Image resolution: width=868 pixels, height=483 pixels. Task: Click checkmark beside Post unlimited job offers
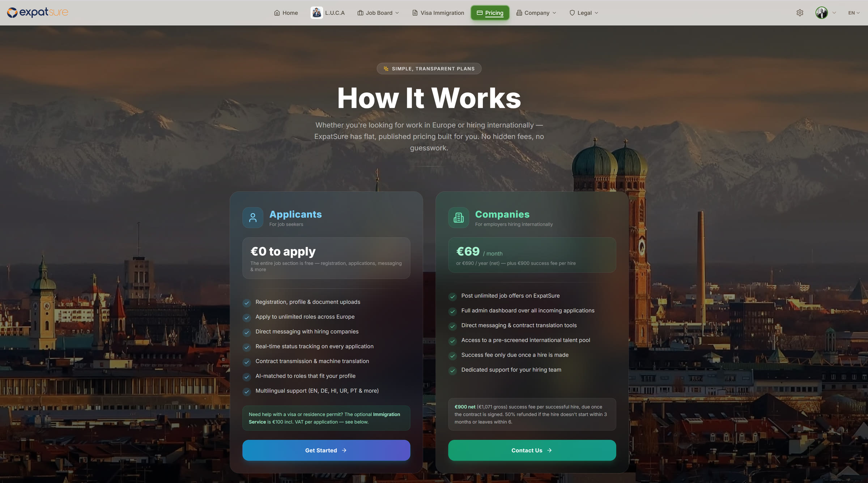click(x=452, y=297)
